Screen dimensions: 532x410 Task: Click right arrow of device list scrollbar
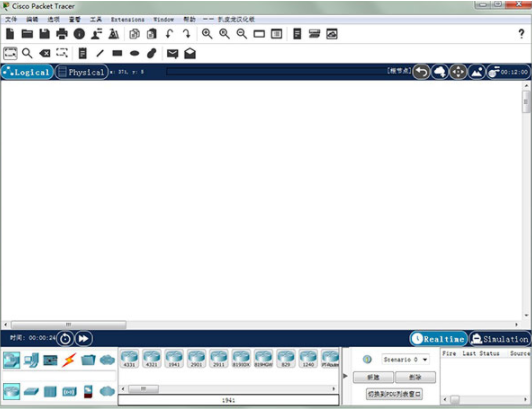(x=334, y=389)
